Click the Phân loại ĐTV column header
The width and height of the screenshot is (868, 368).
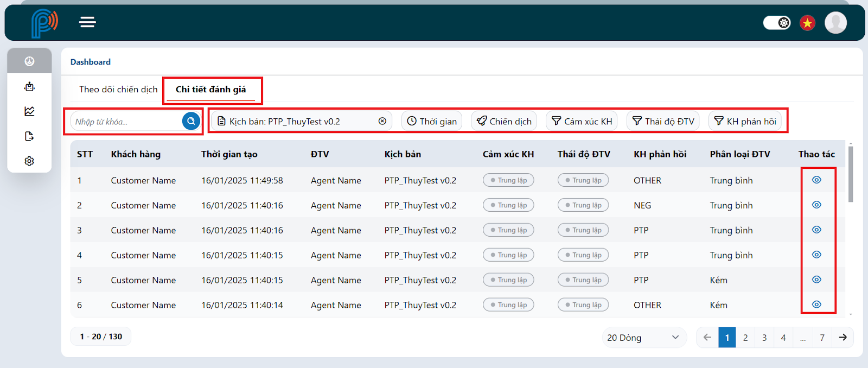click(x=740, y=154)
